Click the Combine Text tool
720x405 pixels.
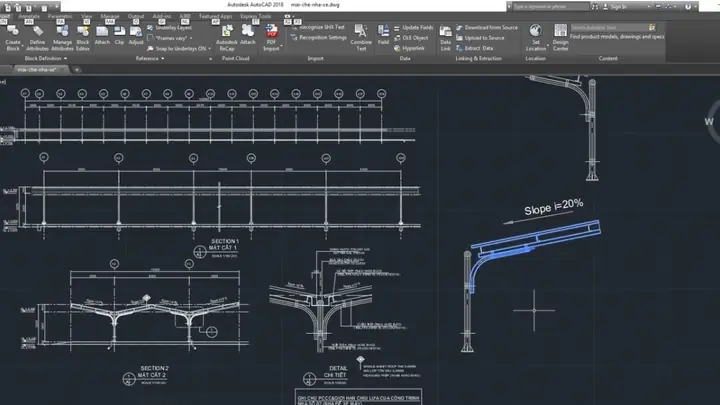point(361,37)
